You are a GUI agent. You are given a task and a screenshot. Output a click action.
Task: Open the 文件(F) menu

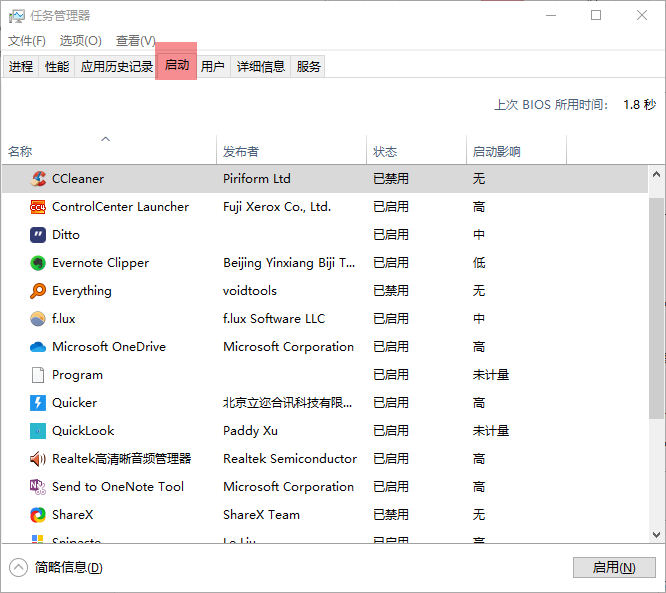(x=27, y=41)
